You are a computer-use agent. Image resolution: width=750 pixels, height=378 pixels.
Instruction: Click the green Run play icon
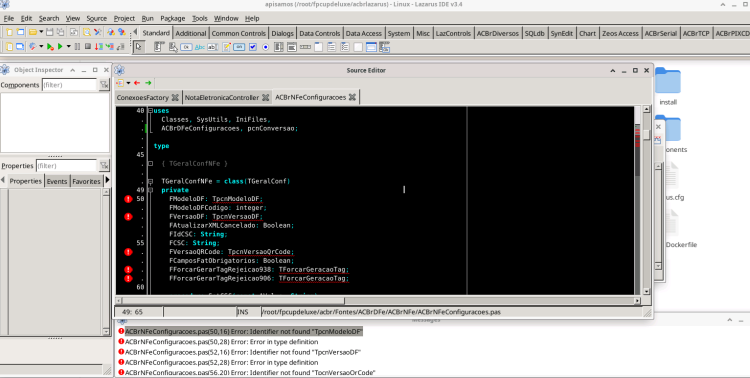pos(60,46)
